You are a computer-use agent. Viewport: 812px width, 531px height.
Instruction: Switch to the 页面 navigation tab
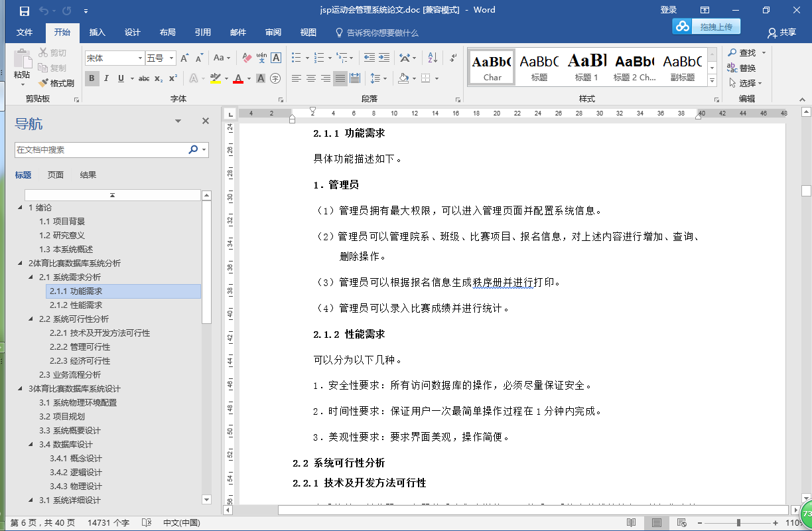tap(56, 175)
